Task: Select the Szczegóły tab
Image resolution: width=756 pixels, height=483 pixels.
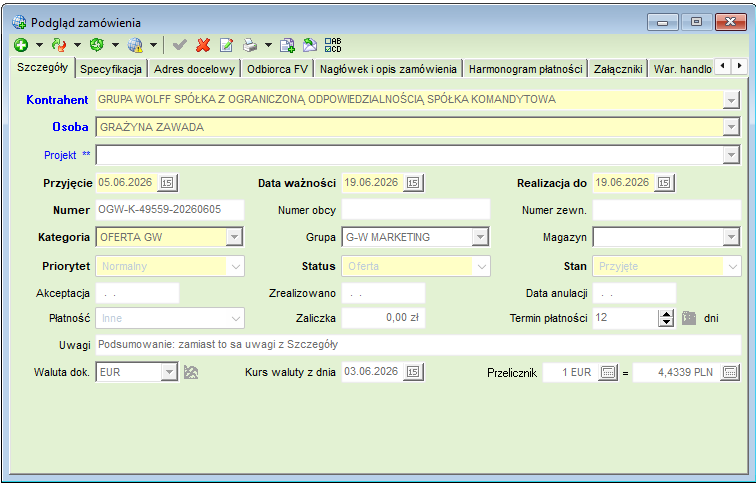Action: 42,67
